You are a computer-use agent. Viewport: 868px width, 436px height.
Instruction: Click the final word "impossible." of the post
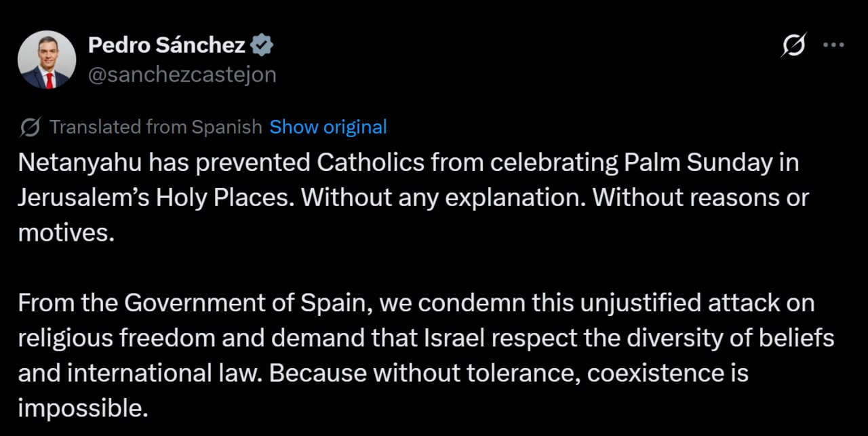(82, 408)
